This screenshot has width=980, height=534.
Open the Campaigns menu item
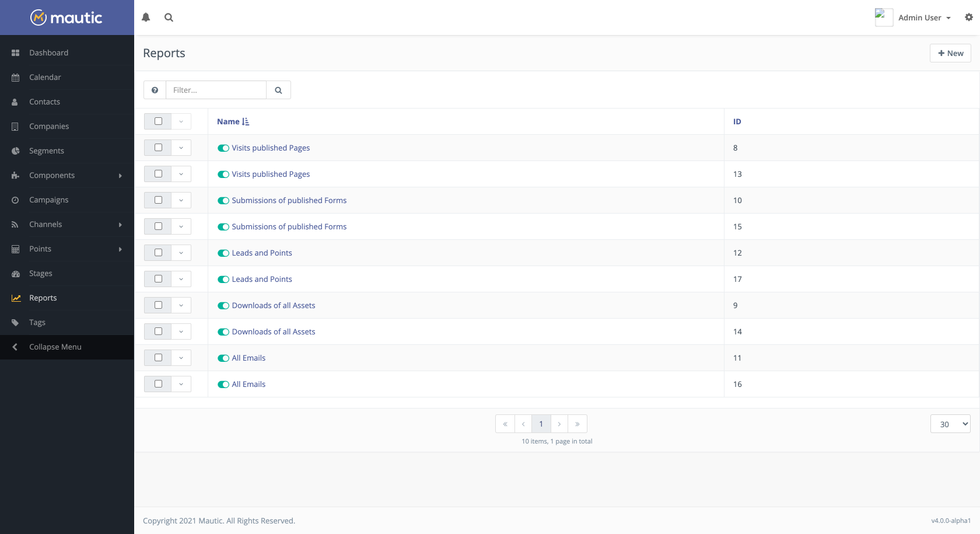49,200
